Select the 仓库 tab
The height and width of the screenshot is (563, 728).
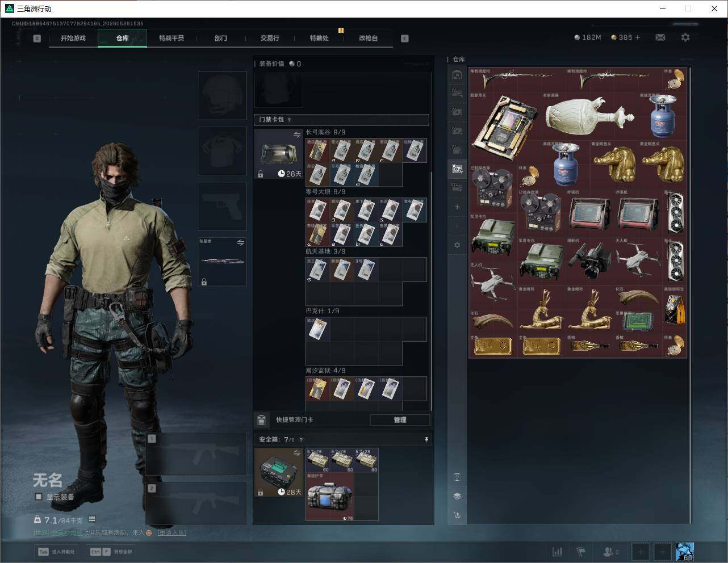(122, 38)
